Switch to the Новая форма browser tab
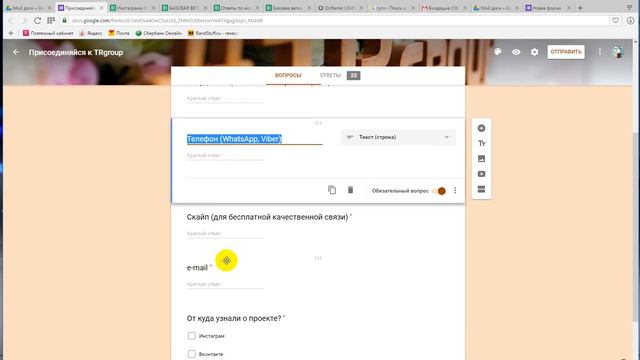The image size is (640, 360). tap(548, 8)
